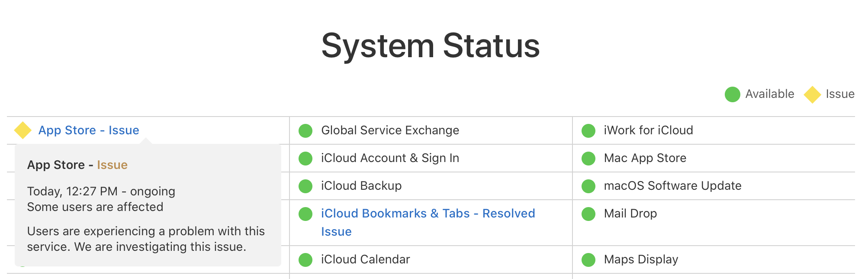The width and height of the screenshot is (868, 279).
Task: Click the yellow diamond beside App Store
Action: click(x=23, y=130)
